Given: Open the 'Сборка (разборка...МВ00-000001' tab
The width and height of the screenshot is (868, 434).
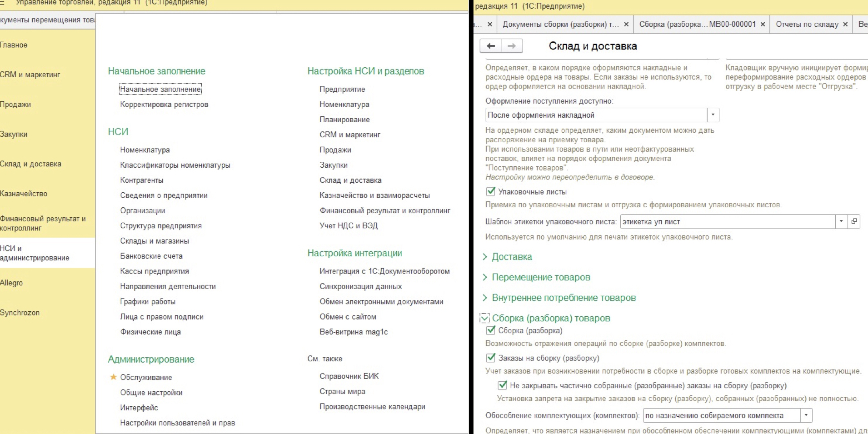Looking at the screenshot, I should pyautogui.click(x=698, y=25).
